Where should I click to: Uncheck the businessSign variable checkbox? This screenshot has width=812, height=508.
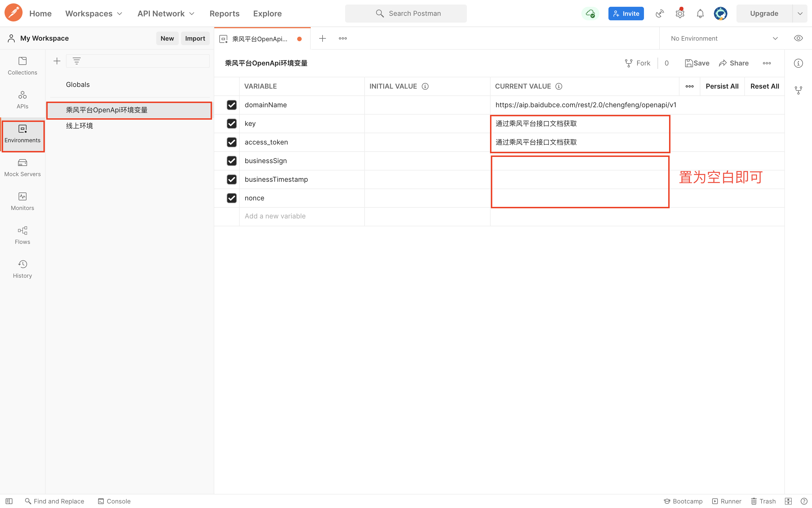point(231,161)
